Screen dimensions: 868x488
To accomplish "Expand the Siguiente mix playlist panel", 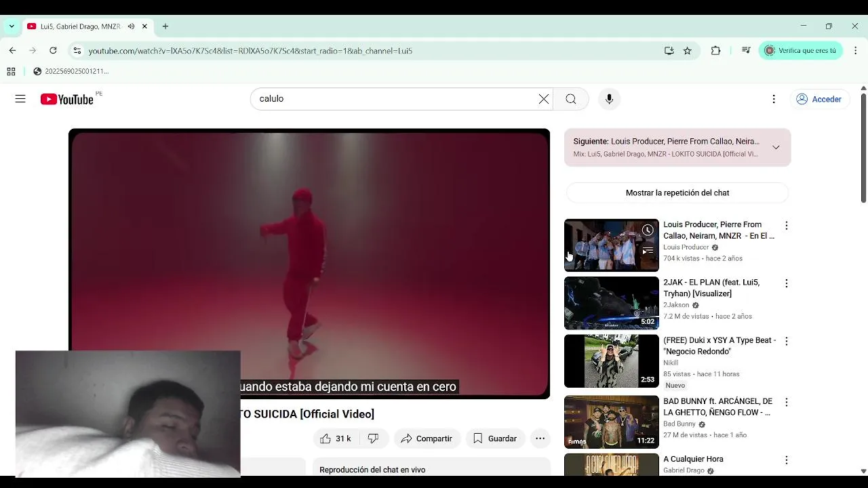I will coord(776,147).
